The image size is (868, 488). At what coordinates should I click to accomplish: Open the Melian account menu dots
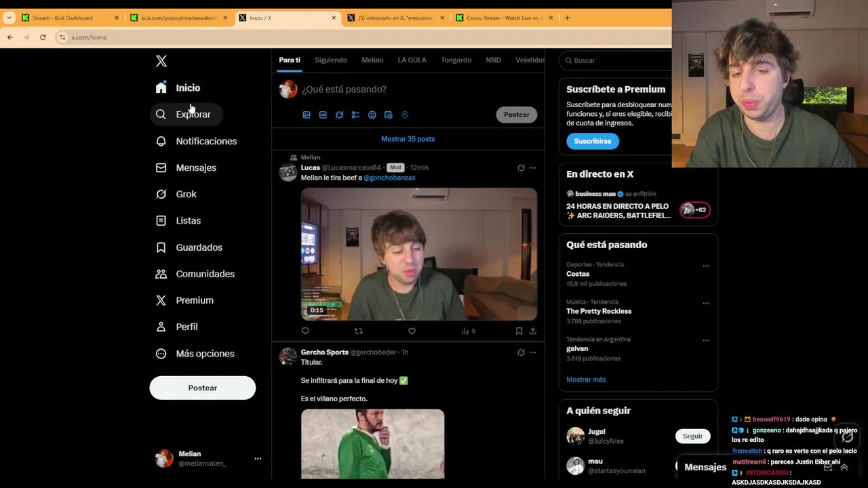[x=258, y=459]
